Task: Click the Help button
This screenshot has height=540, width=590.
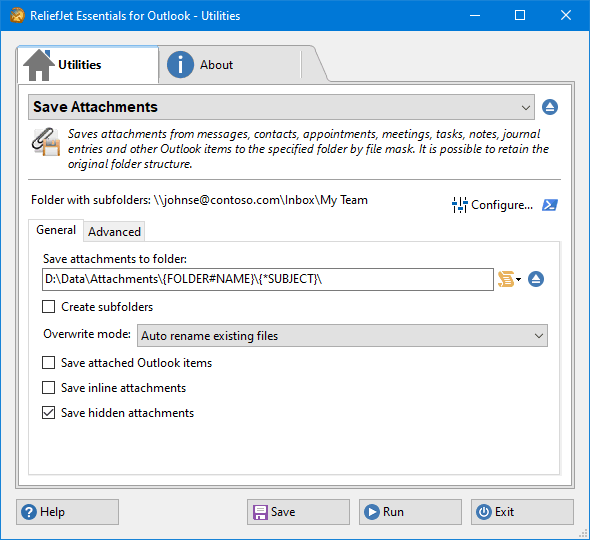Action: 67,512
